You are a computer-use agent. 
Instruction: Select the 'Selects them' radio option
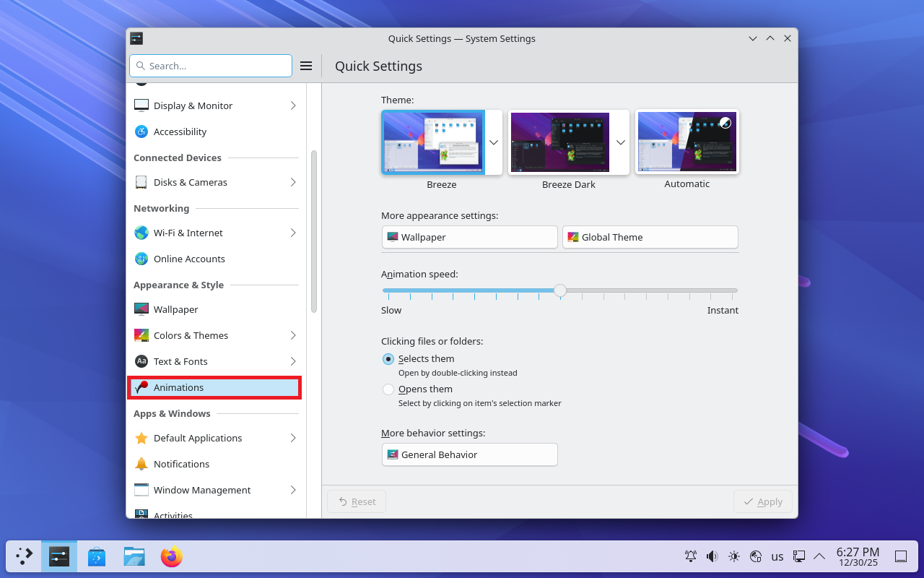tap(388, 359)
